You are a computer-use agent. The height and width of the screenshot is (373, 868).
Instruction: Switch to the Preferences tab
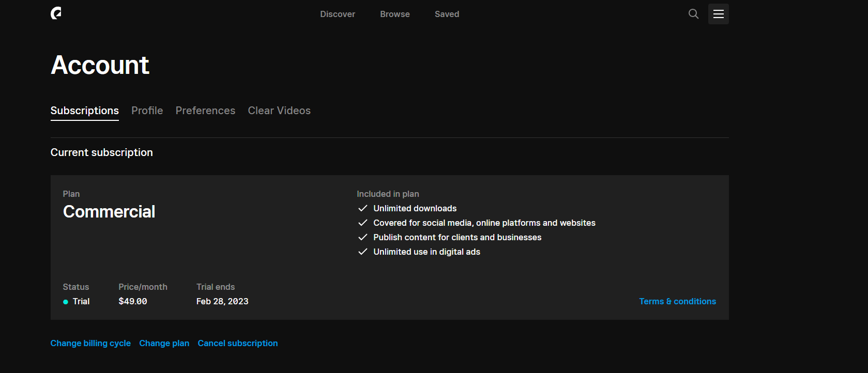click(x=205, y=111)
